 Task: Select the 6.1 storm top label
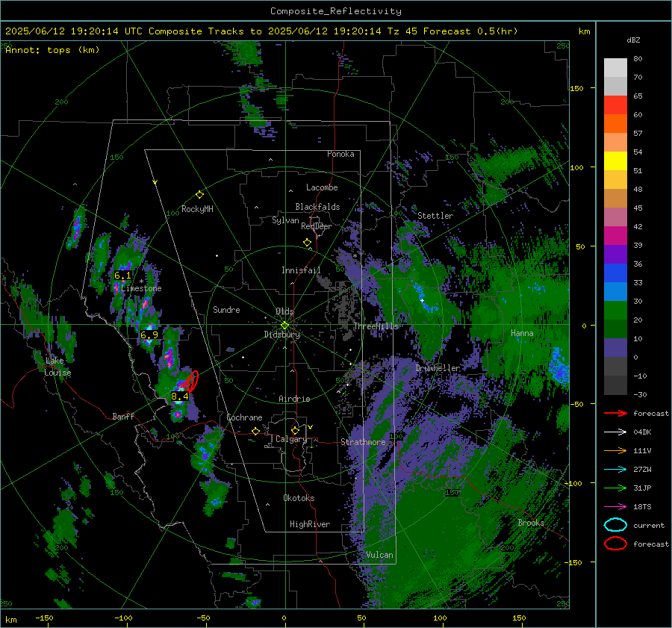[122, 276]
